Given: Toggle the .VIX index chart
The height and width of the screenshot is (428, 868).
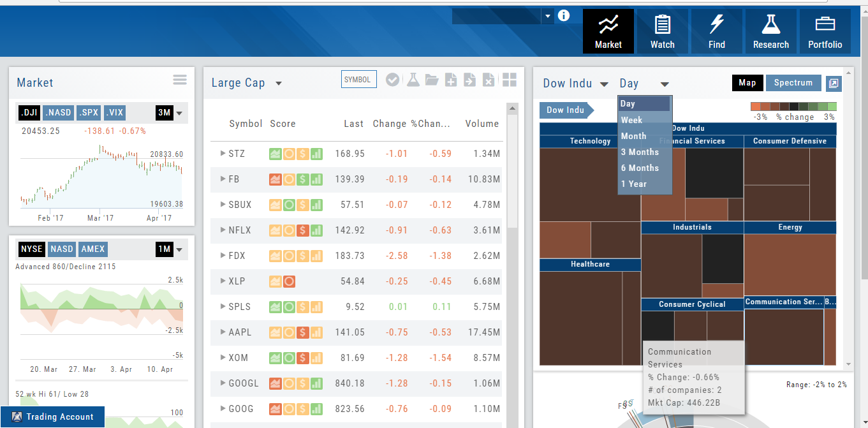Looking at the screenshot, I should point(115,113).
